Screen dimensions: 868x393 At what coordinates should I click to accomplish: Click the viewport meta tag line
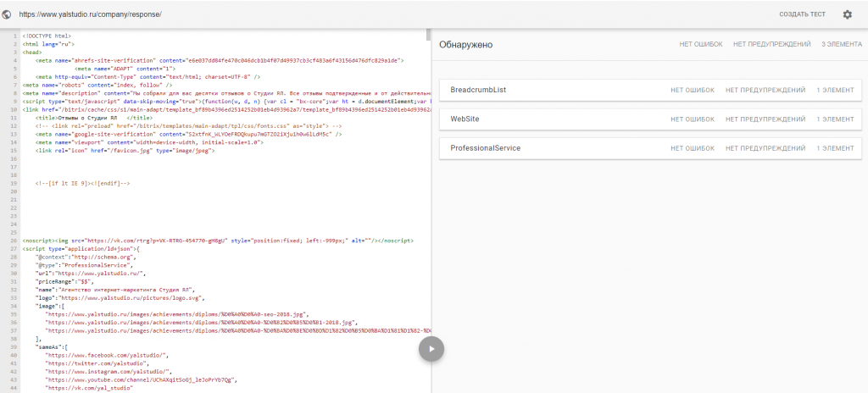click(149, 142)
